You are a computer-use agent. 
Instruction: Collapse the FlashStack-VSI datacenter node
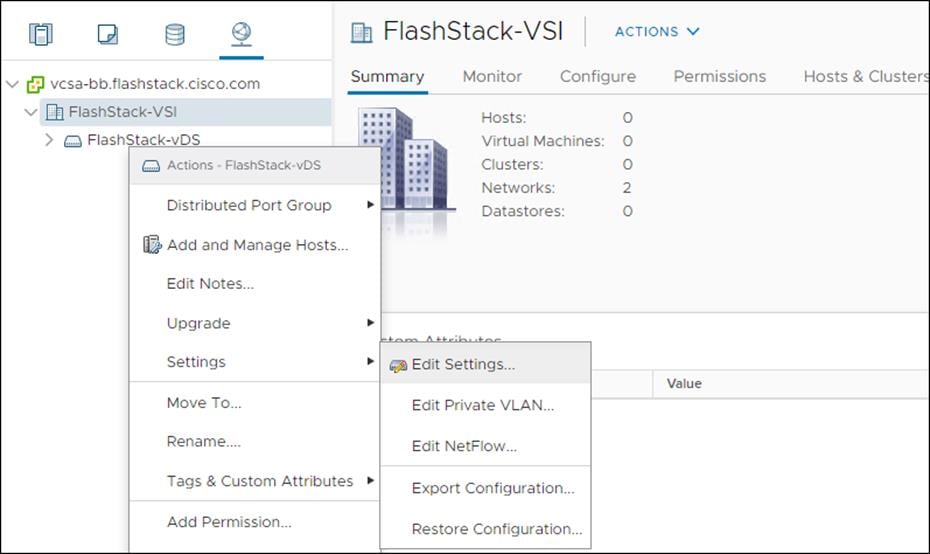click(x=31, y=112)
